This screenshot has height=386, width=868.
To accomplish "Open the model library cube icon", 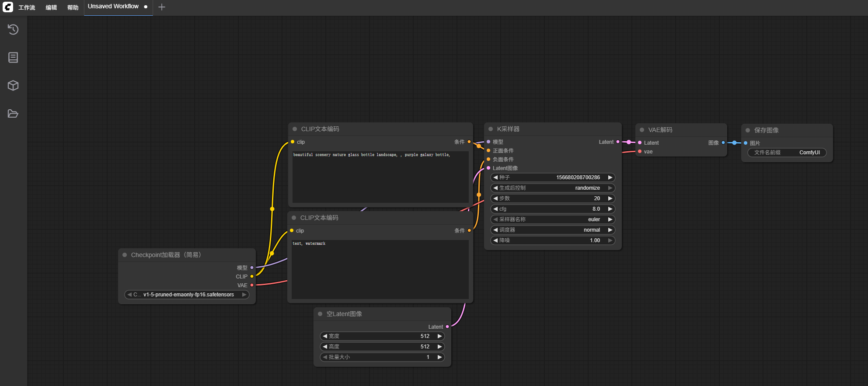I will click(x=13, y=85).
